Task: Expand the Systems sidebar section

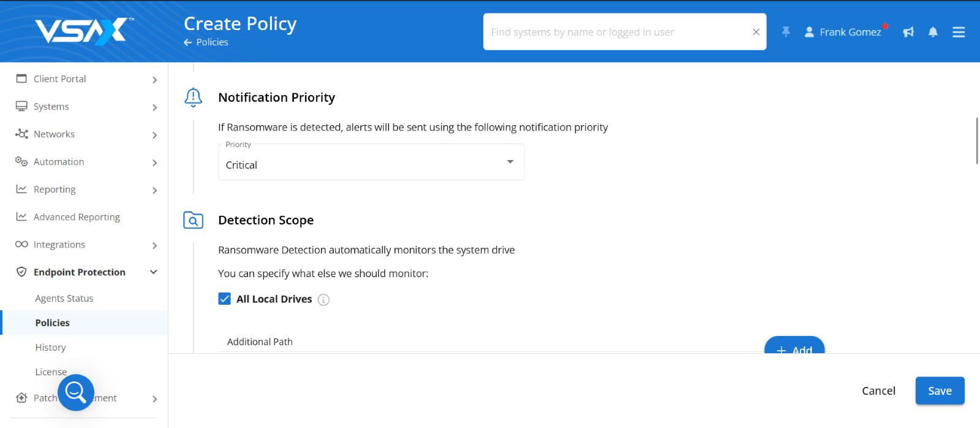Action: [86, 107]
